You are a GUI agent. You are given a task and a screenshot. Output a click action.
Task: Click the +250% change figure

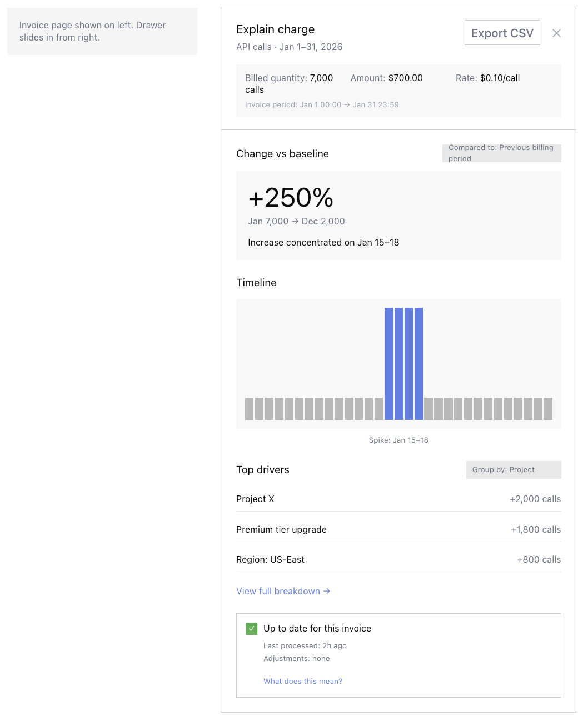[x=291, y=198]
